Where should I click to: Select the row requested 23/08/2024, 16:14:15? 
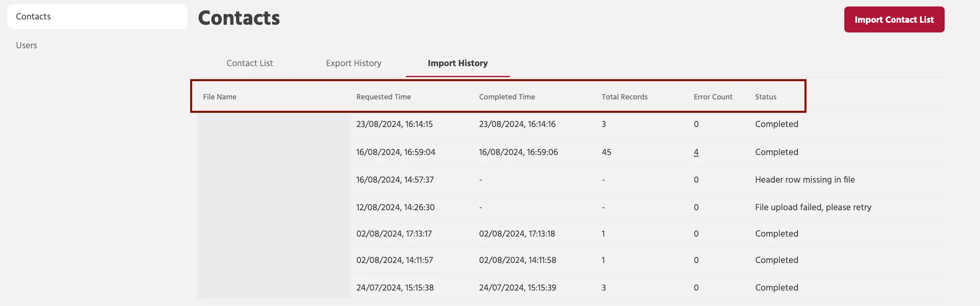(570, 125)
